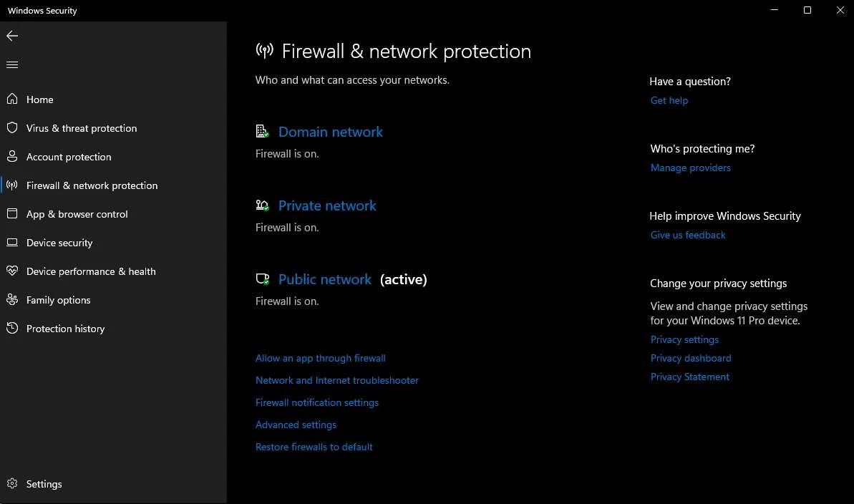This screenshot has width=854, height=504.
Task: Click the Device security laptop icon
Action: (x=12, y=243)
